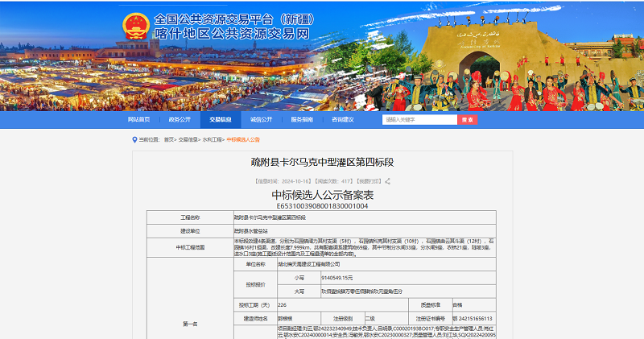Viewport: 644px width, 339px height.
Task: Click the share icon next to 我要打印
Action: click(386, 181)
